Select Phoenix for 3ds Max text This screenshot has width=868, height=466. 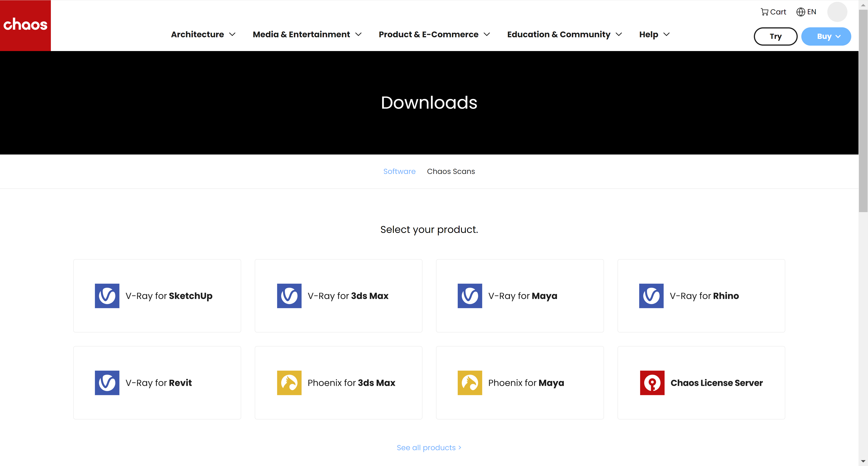pos(351,383)
